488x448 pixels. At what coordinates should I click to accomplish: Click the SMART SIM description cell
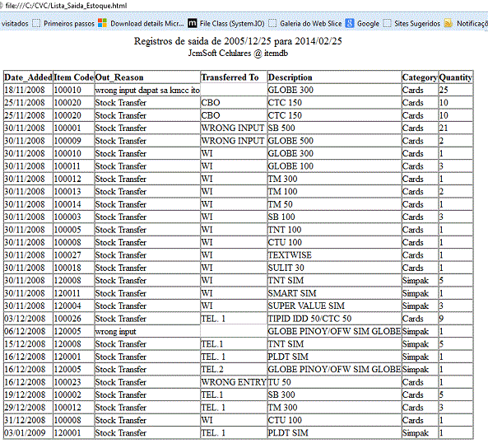(x=335, y=293)
